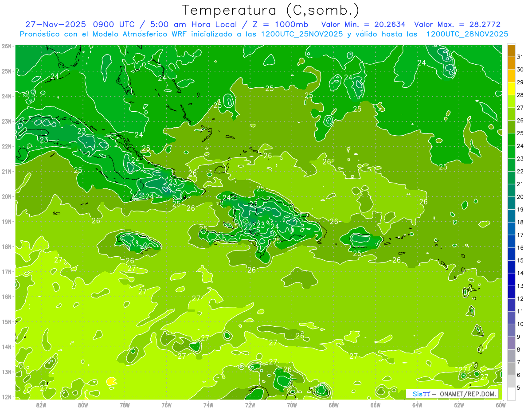This screenshot has height=411, width=532.
Task: Click the 16N latitude axis label
Action: click(x=7, y=297)
